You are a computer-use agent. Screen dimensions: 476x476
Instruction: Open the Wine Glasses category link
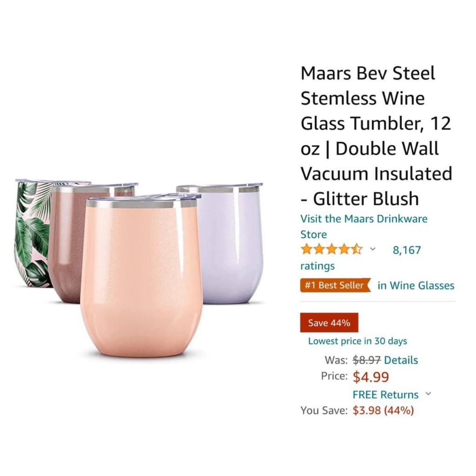416,285
